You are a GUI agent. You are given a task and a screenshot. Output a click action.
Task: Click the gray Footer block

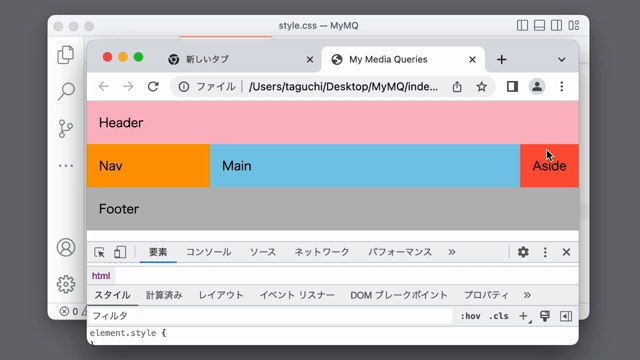click(333, 209)
